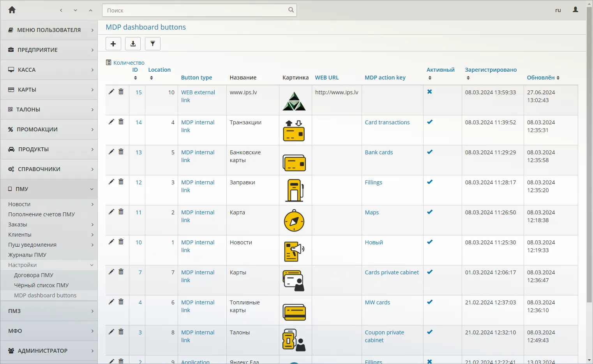Sort table by ID column
Screen dimensions: 593x364
(135, 74)
